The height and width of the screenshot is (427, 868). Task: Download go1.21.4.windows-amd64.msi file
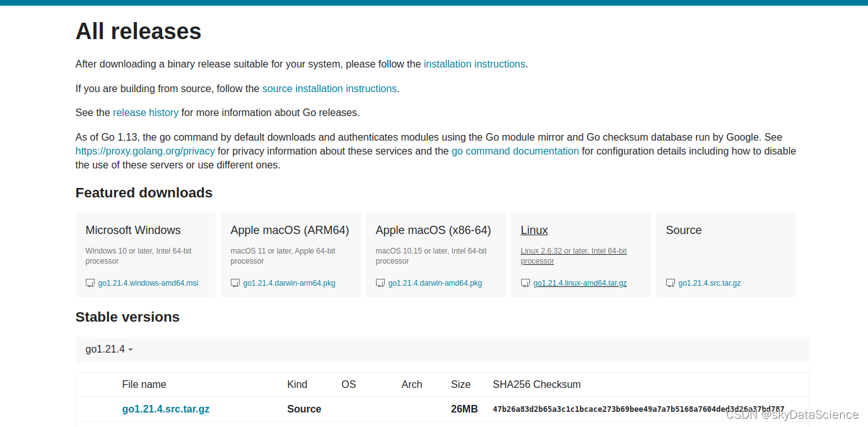pyautogui.click(x=148, y=283)
